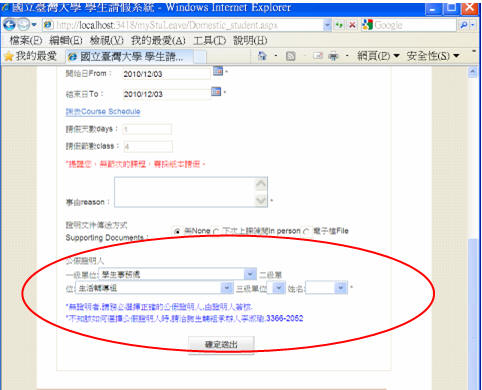Click the 確定送出 submit button
482x390 pixels.
coord(221,345)
